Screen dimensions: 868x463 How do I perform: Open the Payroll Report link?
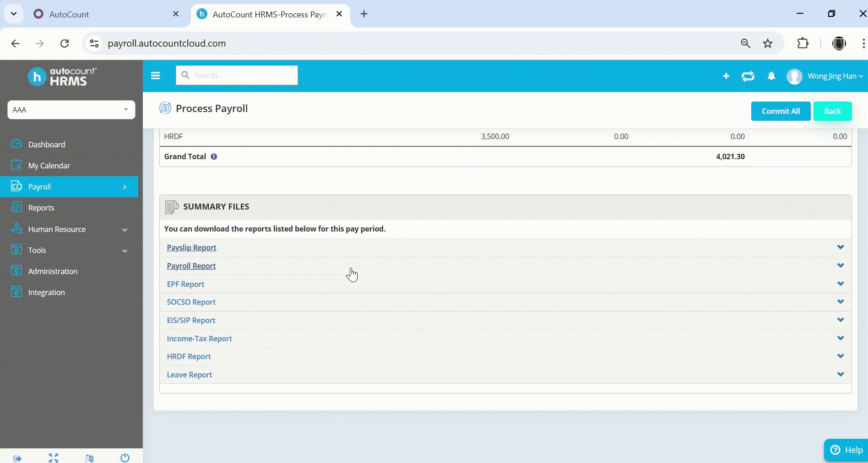point(191,266)
